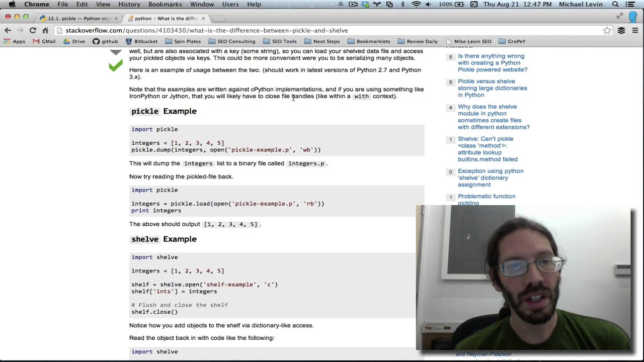Close the 12.1. pickle tab
The height and width of the screenshot is (362, 644).
coord(116,18)
